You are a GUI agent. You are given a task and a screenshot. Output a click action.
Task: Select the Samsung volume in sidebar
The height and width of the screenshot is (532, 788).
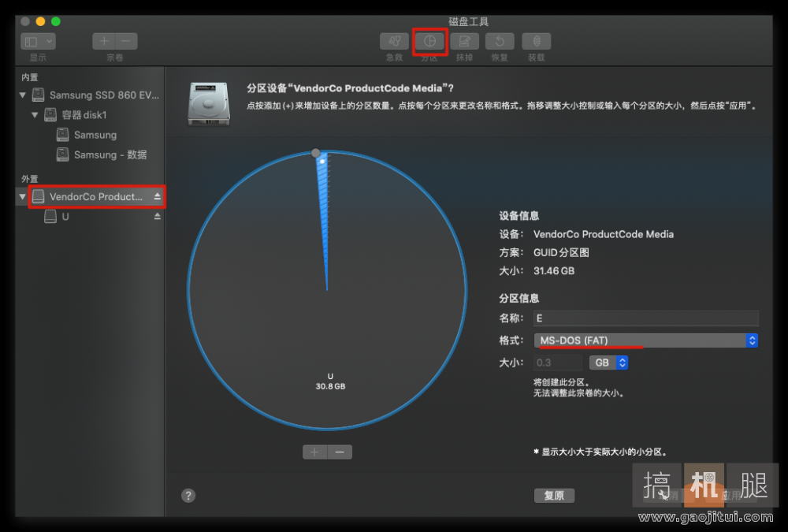87,135
